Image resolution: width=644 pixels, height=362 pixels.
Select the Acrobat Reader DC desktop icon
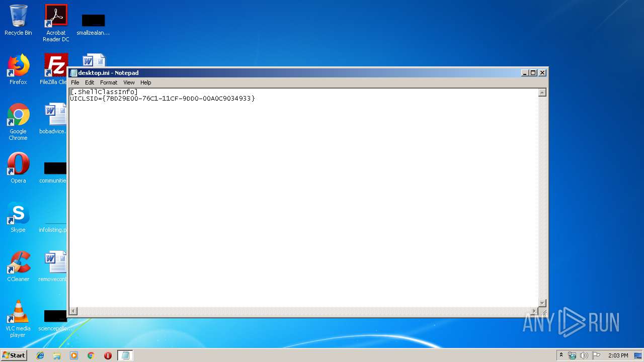click(56, 23)
